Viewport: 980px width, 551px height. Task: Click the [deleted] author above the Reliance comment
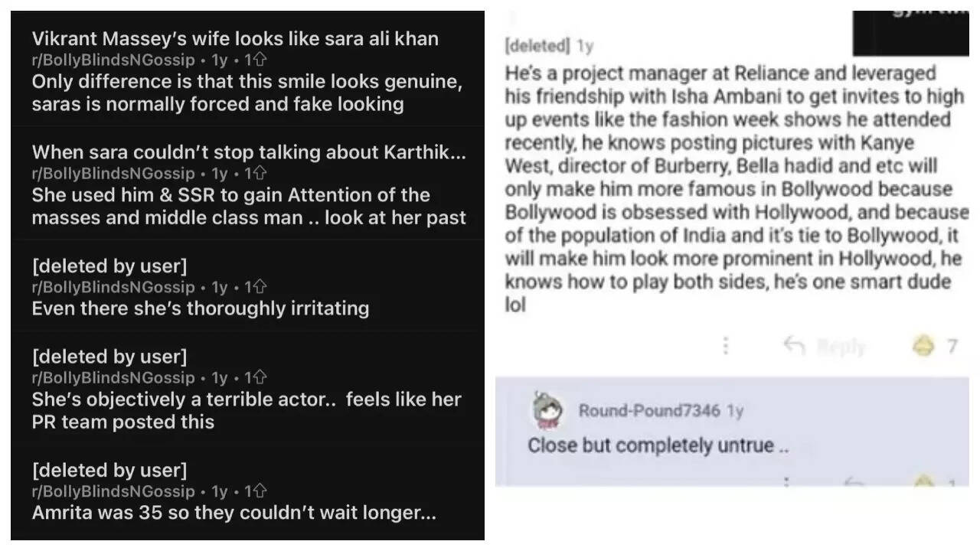pyautogui.click(x=537, y=46)
